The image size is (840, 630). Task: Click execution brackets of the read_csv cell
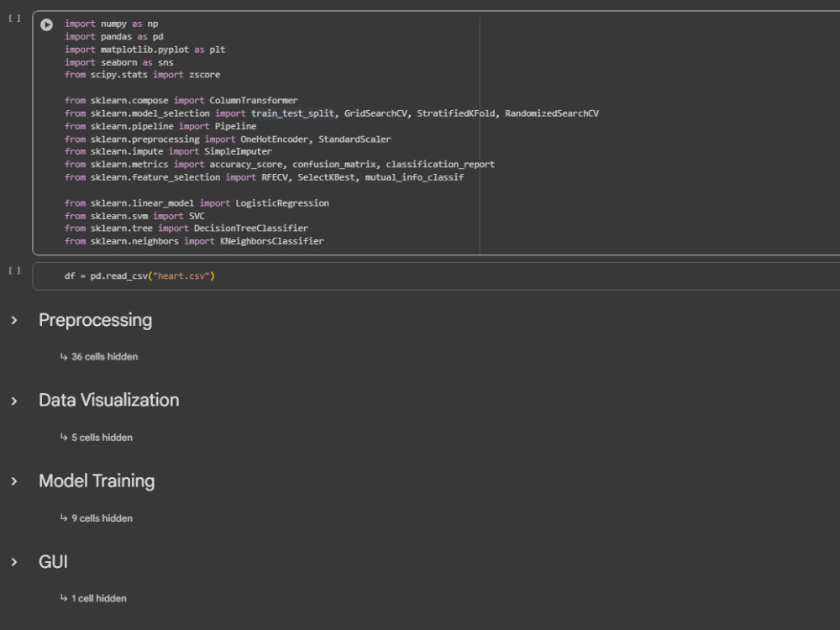tap(14, 270)
